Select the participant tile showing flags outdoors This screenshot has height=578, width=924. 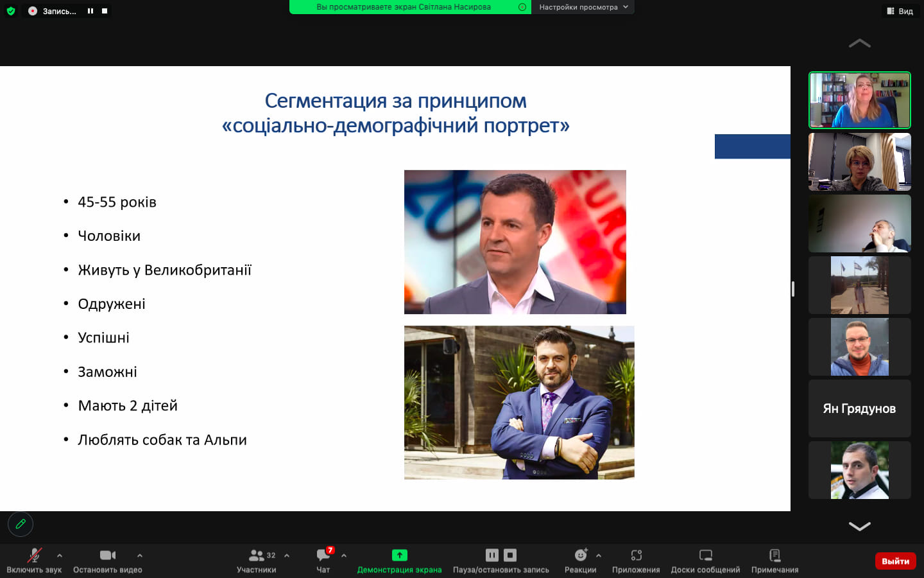tap(860, 285)
